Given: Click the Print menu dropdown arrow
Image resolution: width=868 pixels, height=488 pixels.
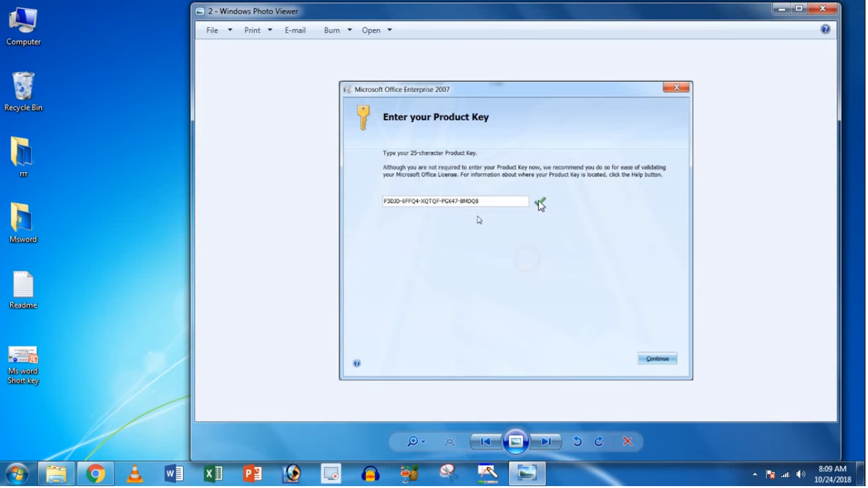Looking at the screenshot, I should pyautogui.click(x=270, y=30).
